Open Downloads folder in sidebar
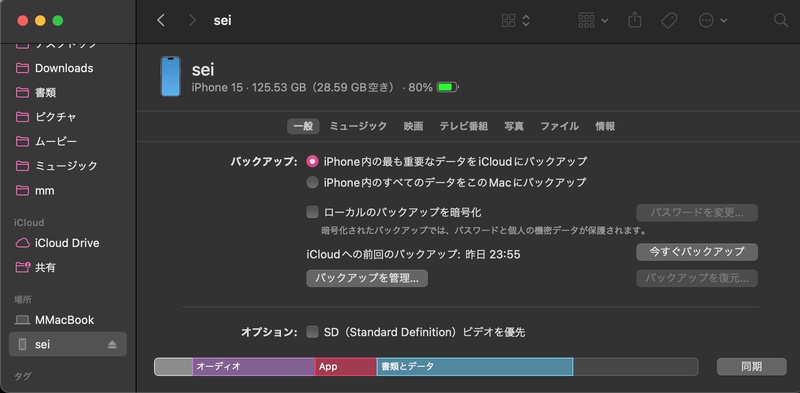The width and height of the screenshot is (800, 393). pyautogui.click(x=68, y=68)
